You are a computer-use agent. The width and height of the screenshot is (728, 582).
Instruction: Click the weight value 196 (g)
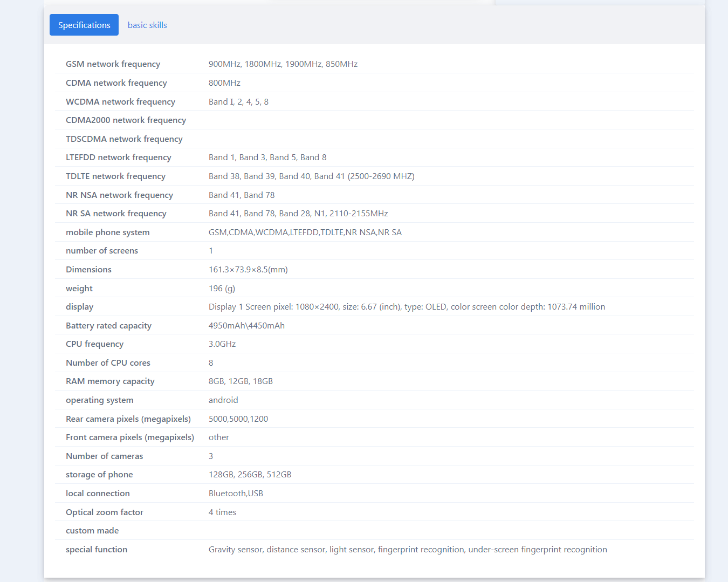click(x=222, y=288)
